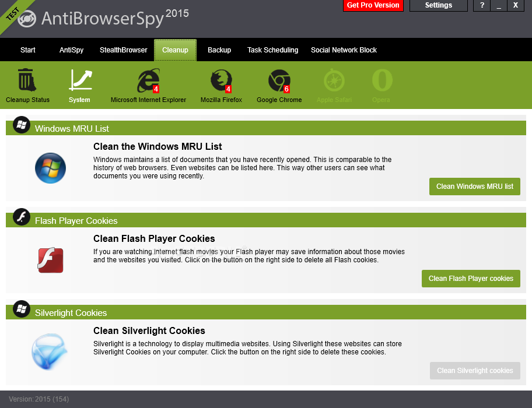Open the Social Network Block tab
This screenshot has width=532, height=408.
click(x=344, y=50)
